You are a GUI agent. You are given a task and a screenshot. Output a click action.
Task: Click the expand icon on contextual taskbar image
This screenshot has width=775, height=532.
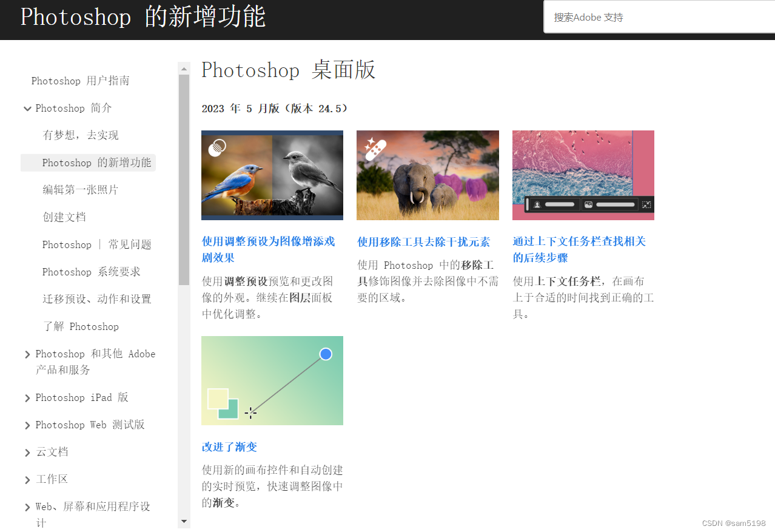[x=646, y=204]
